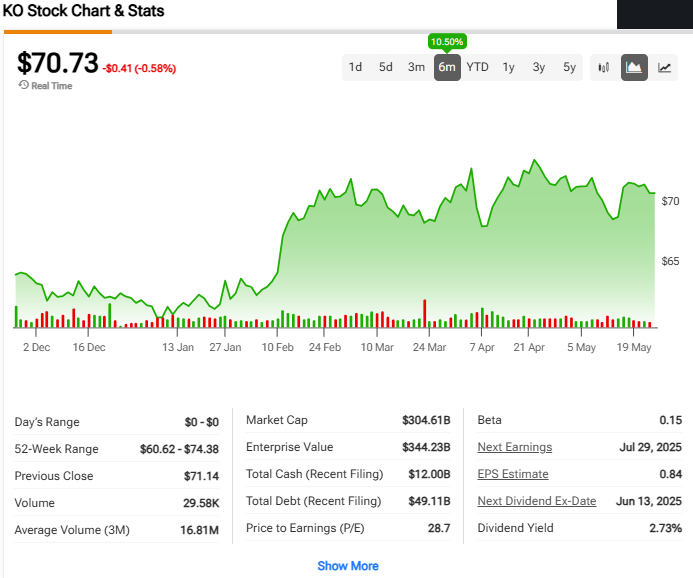Select the area chart view icon
The width and height of the screenshot is (693, 578).
tap(634, 67)
